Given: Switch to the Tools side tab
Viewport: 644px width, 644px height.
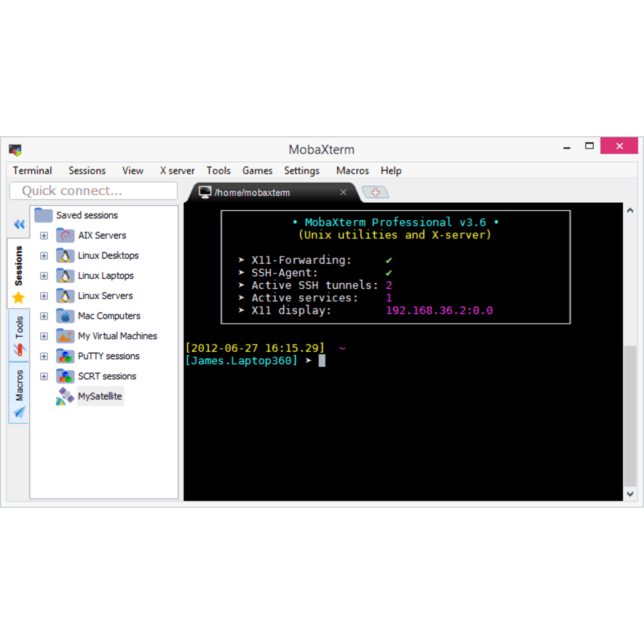Looking at the screenshot, I should coord(19,335).
